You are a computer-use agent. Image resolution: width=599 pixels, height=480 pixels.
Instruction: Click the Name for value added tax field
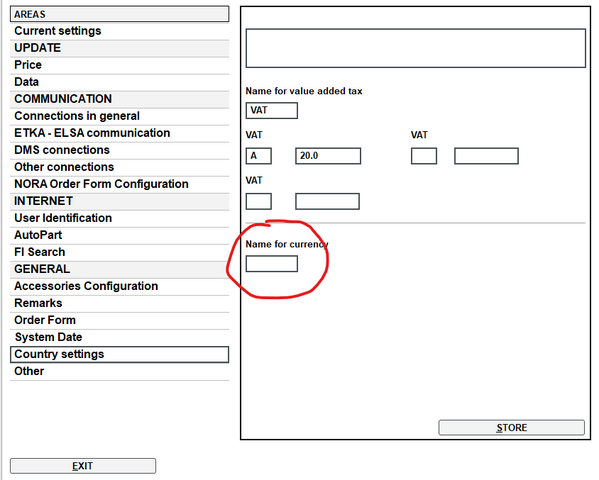click(x=272, y=110)
